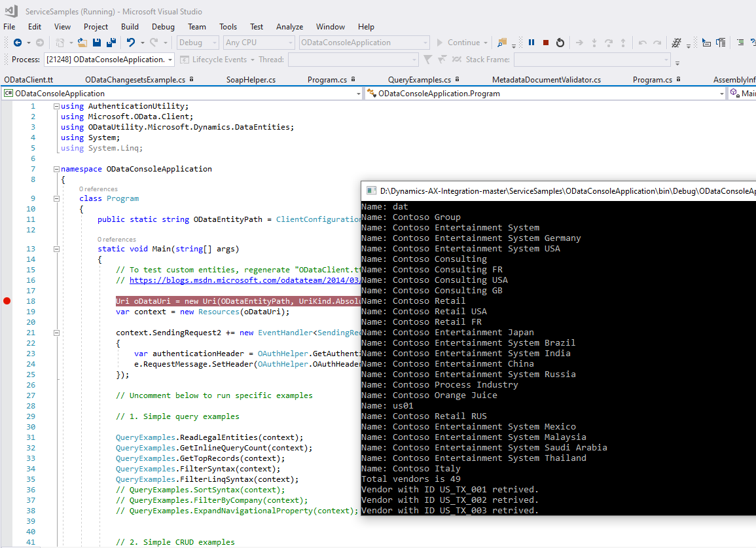Screen dimensions: 756x548
Task: Click the Step Forward icon
Action: point(657,43)
